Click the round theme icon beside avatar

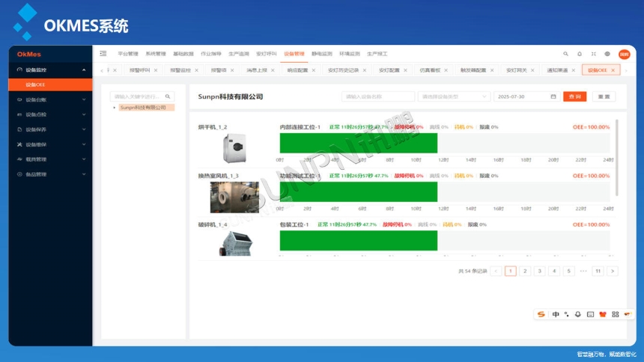(x=607, y=54)
